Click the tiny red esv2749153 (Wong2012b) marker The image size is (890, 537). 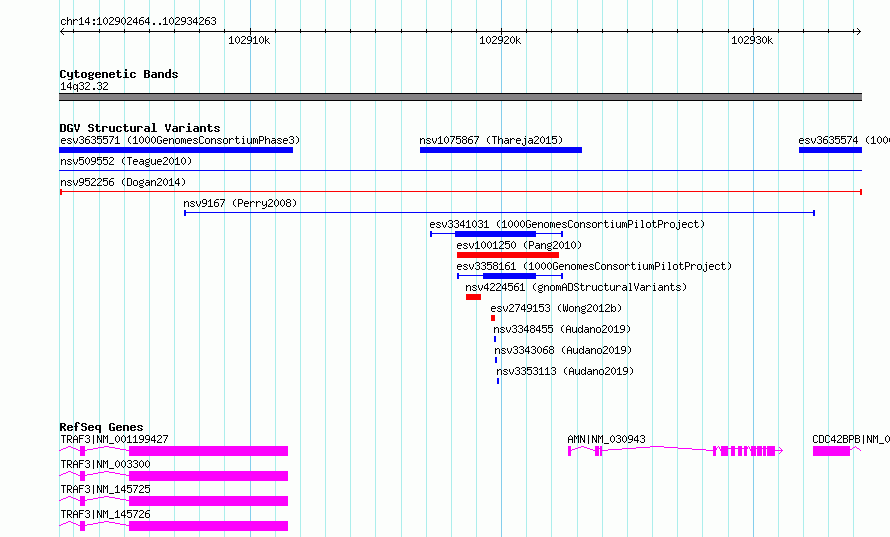[x=493, y=318]
